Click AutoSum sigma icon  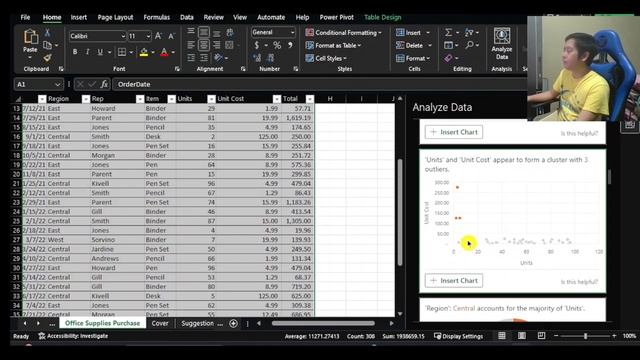coord(448,32)
